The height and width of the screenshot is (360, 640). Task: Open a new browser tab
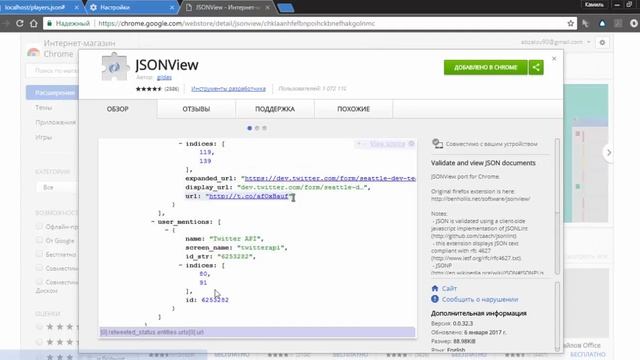coord(285,8)
